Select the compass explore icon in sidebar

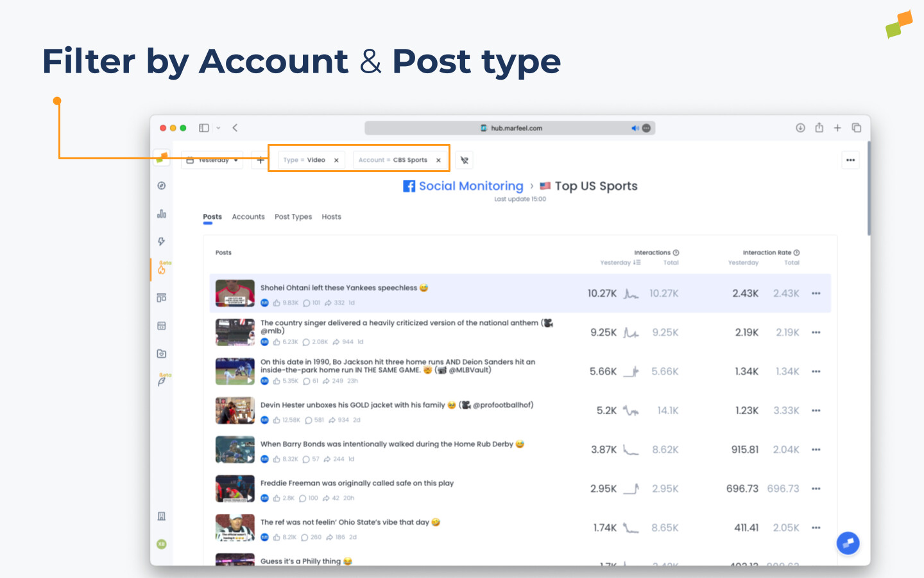(162, 186)
